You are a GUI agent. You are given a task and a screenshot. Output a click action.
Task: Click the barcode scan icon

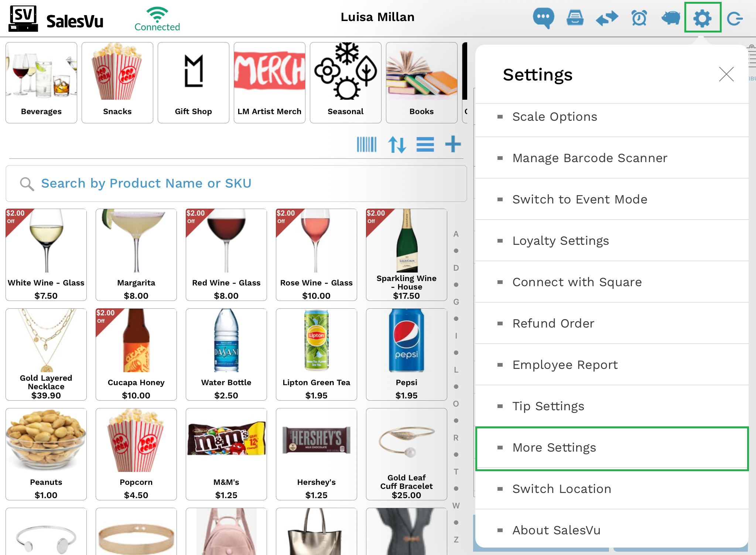[366, 144]
